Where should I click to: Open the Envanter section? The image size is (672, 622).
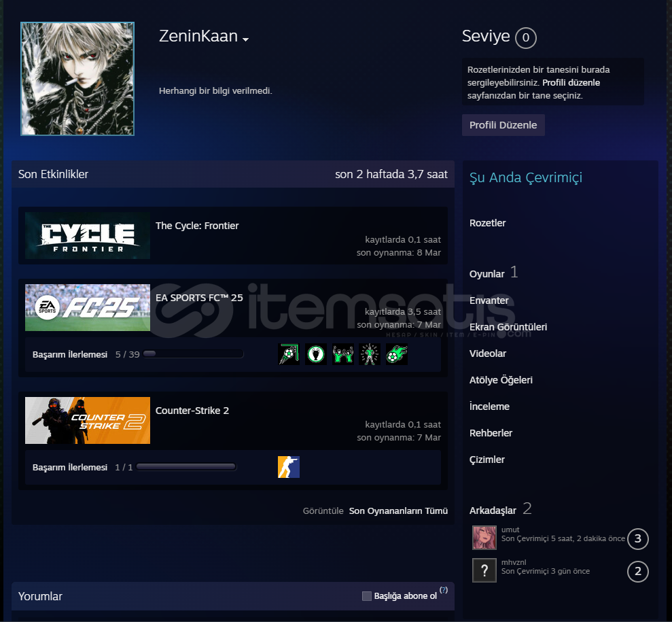coord(489,300)
